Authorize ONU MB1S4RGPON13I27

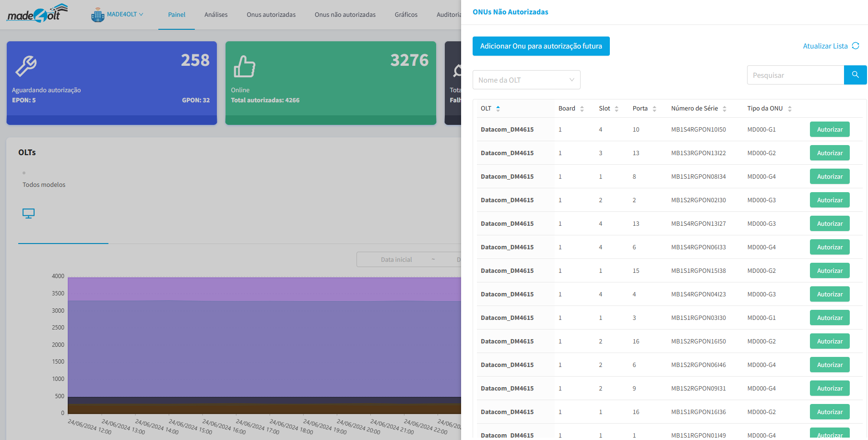(830, 223)
